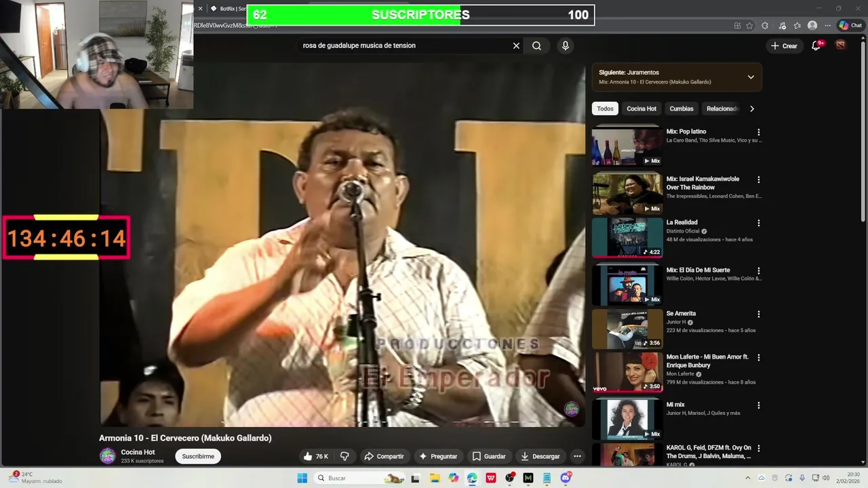
Task: Open Se Amerita video thumbnail
Action: pyautogui.click(x=627, y=329)
